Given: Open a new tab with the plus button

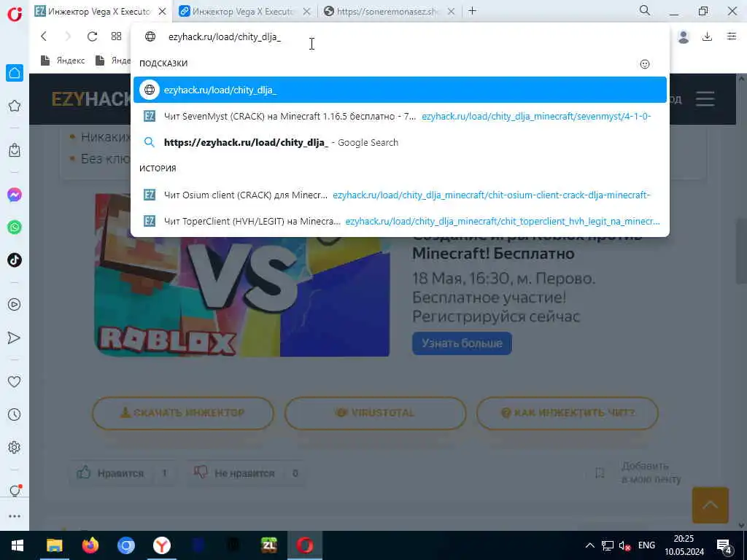Looking at the screenshot, I should [472, 10].
